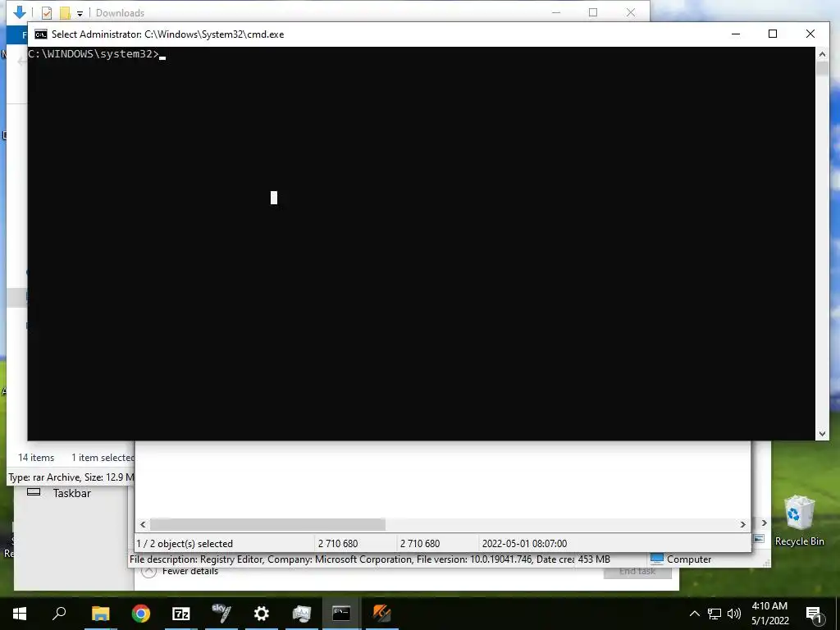Image resolution: width=840 pixels, height=630 pixels.
Task: Show hidden system tray icons
Action: (x=694, y=614)
